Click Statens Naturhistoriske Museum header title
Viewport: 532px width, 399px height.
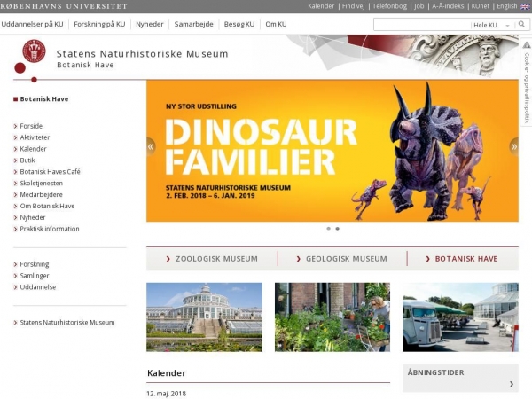(x=142, y=53)
